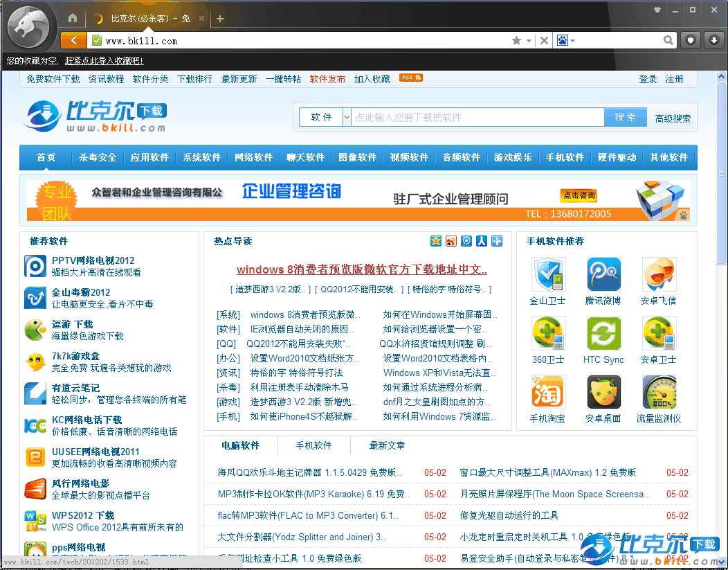This screenshot has width=728, height=570.
Task: Go back with the orange back arrow
Action: (x=73, y=40)
